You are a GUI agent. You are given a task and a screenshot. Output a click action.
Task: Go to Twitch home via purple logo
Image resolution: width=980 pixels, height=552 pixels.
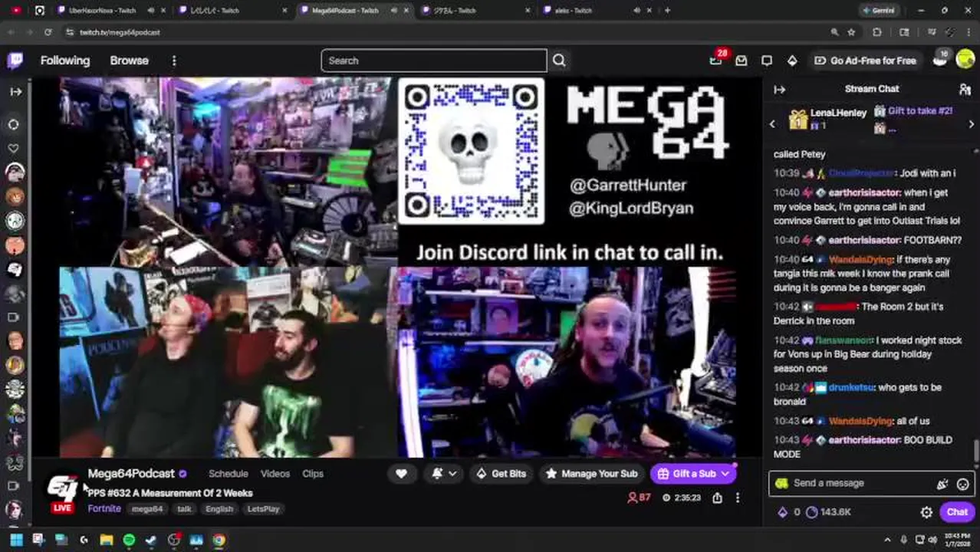pos(15,61)
